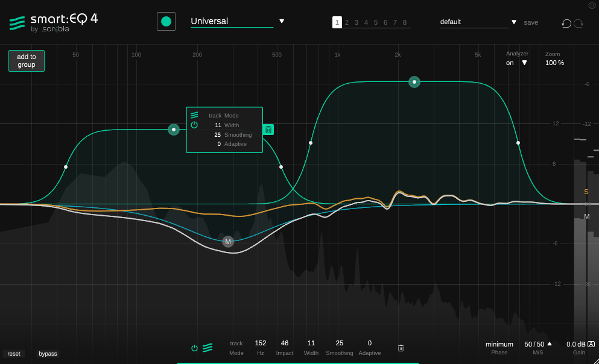The width and height of the screenshot is (599, 364).
Task: Click the undo arrow icon
Action: point(566,23)
